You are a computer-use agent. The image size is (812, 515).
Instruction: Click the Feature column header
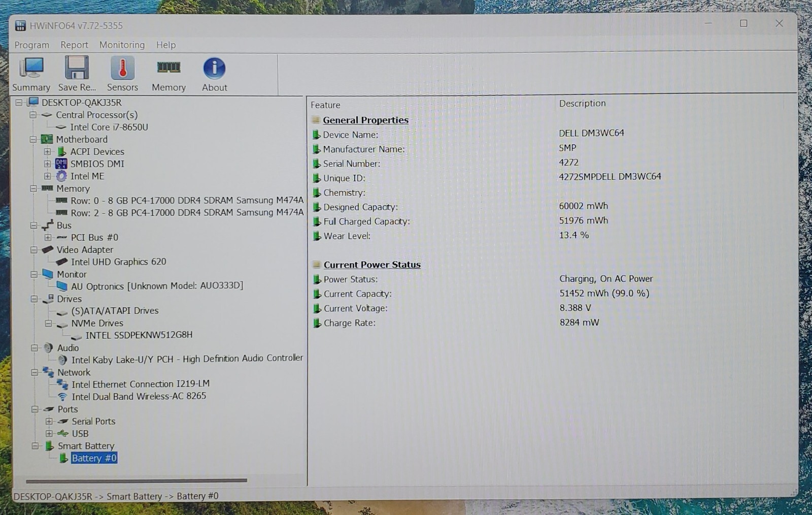(325, 105)
